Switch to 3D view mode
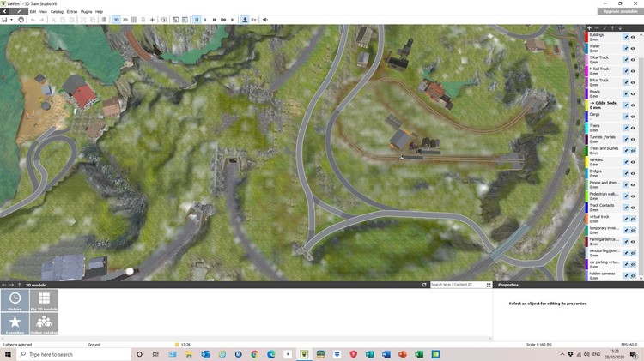The width and height of the screenshot is (644, 361). (116, 19)
